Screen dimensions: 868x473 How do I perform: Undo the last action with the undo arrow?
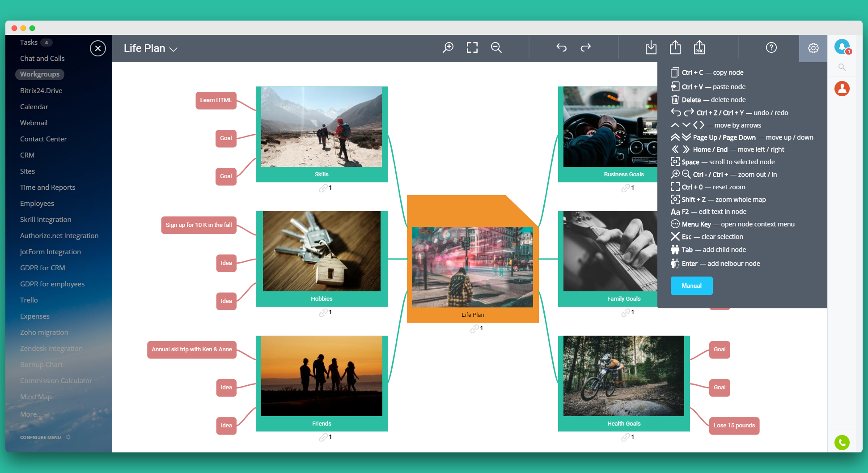pos(561,47)
